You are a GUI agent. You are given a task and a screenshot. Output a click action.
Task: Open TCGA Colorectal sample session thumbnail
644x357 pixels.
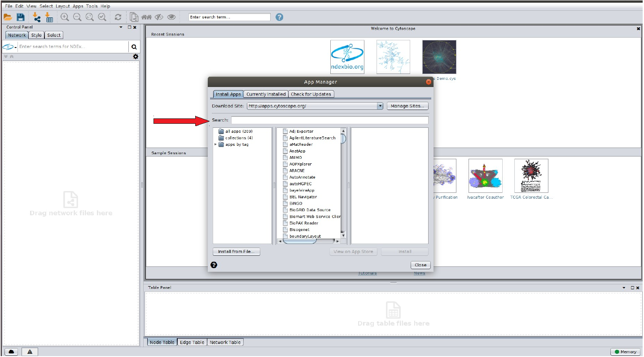click(531, 176)
